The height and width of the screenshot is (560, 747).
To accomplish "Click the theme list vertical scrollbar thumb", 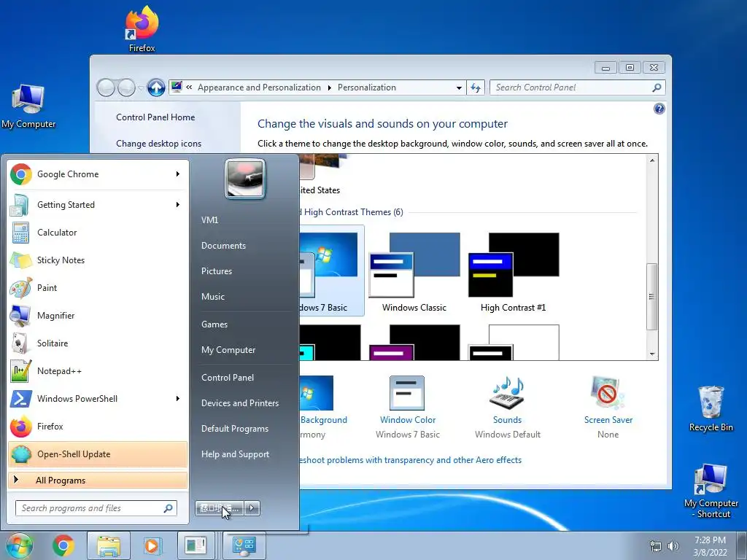I will point(651,296).
